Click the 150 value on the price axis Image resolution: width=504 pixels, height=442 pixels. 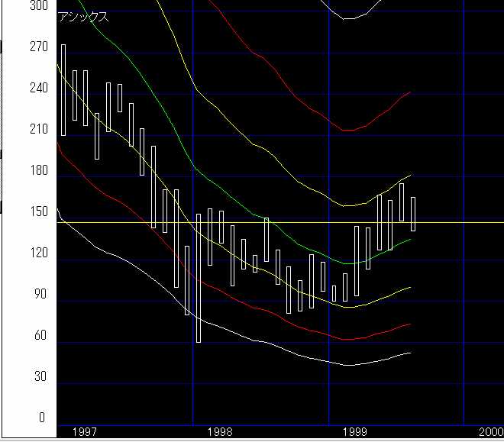click(38, 211)
